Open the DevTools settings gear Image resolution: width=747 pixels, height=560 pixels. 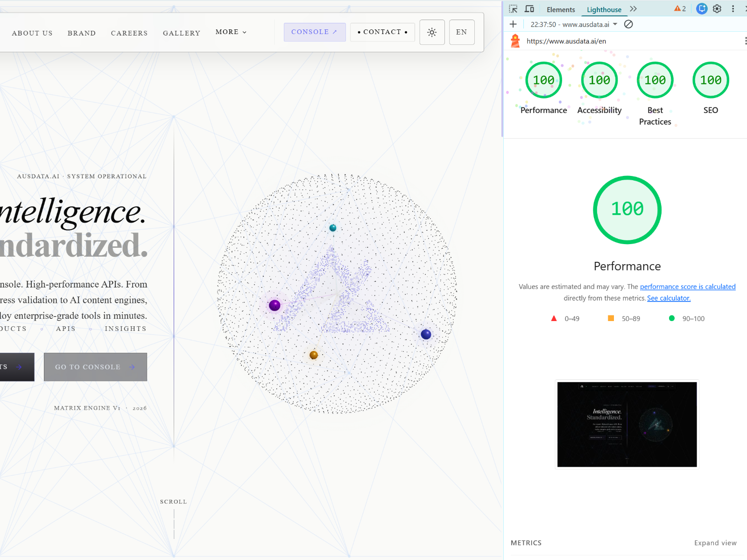[717, 9]
